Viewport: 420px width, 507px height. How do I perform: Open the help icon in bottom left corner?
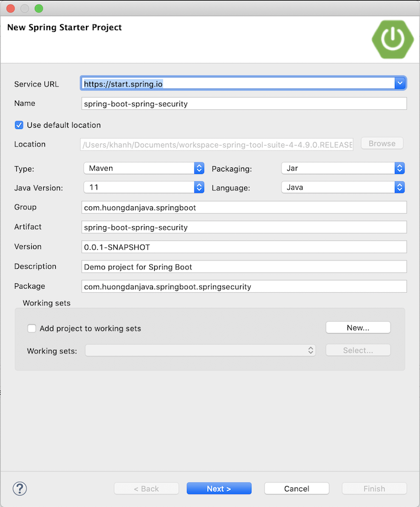19,488
